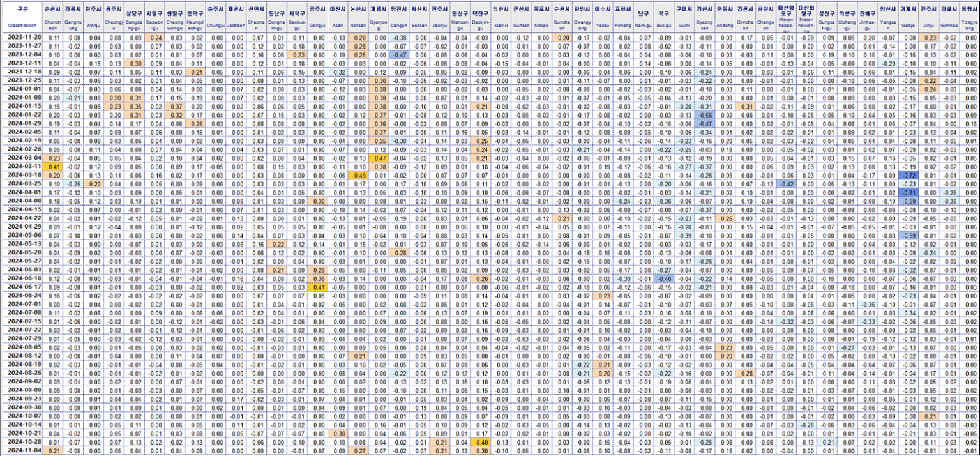
Task: Select the 2024-05-06 row label
Action: 22,234
